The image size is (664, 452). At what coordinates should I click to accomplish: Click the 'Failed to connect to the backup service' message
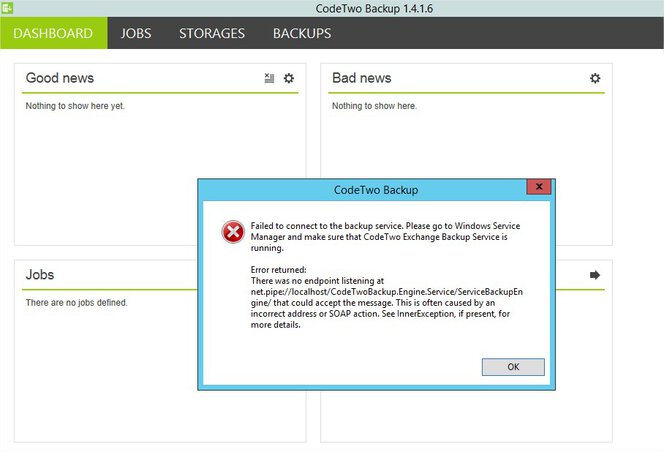coord(385,237)
